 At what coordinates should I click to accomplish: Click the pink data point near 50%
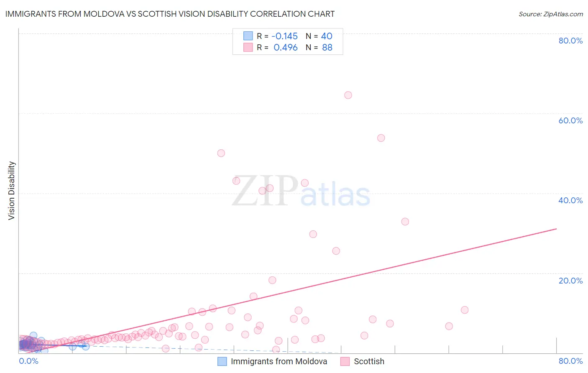tap(221, 153)
